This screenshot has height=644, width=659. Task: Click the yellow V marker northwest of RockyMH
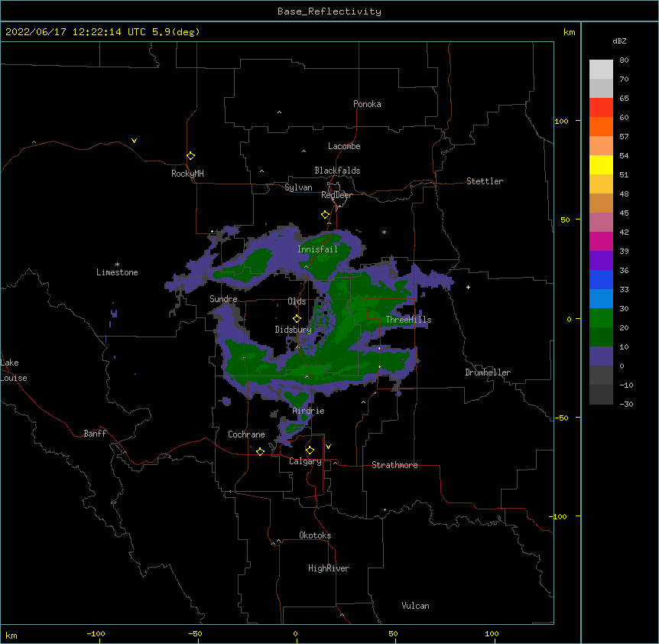tap(134, 141)
